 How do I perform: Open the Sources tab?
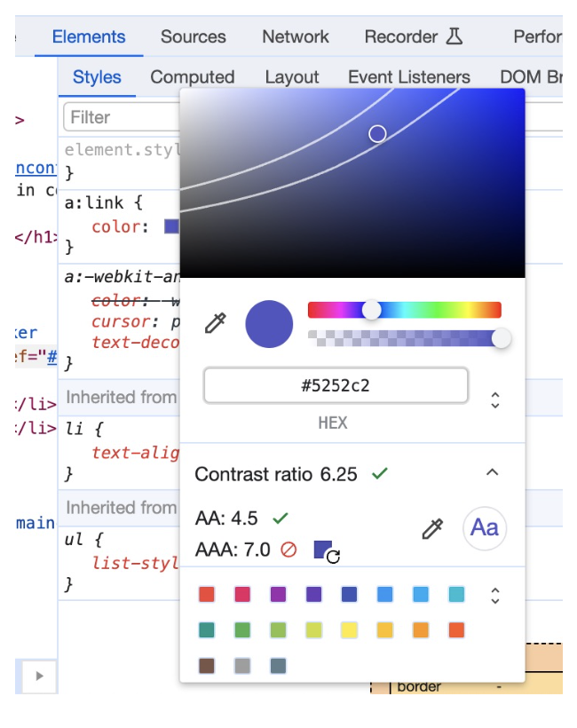[193, 36]
